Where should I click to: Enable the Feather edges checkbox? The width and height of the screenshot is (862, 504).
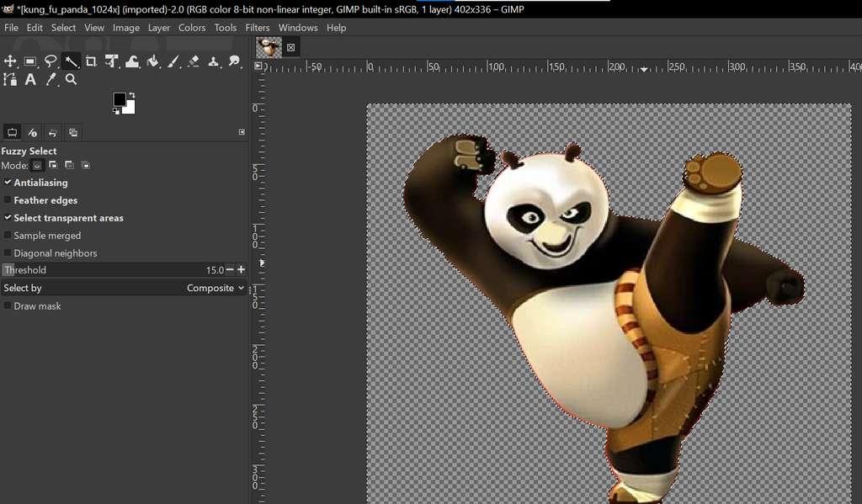click(8, 200)
